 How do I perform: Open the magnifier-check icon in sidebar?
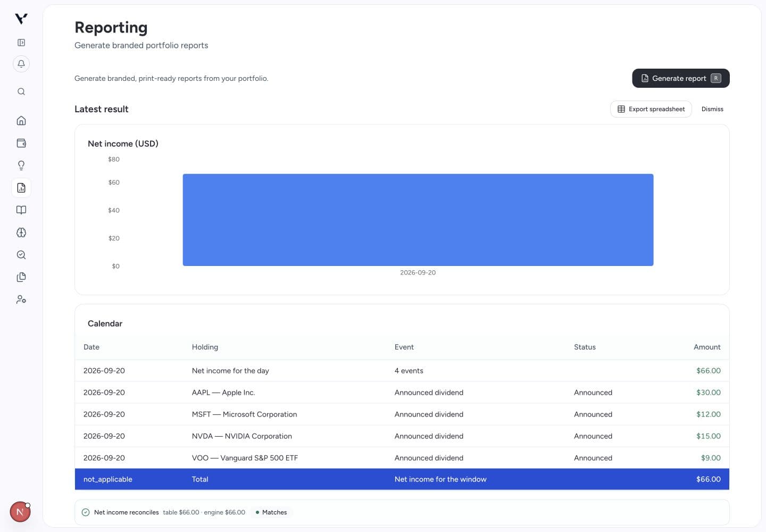pos(21,255)
